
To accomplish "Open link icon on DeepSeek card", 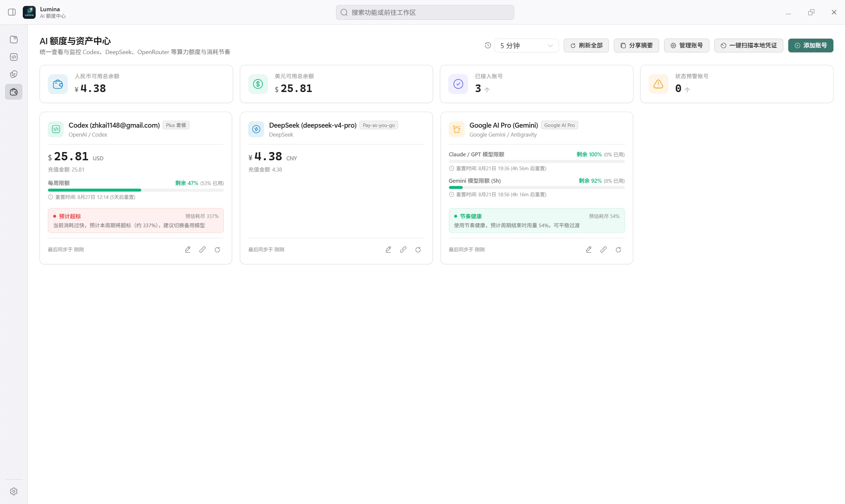I will (x=403, y=250).
